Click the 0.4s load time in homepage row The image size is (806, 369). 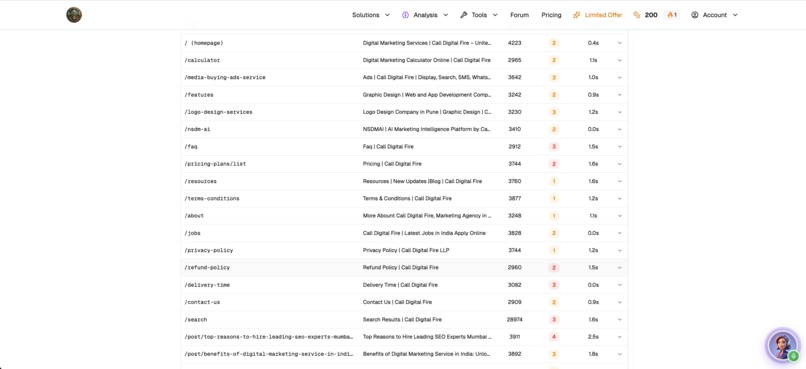pyautogui.click(x=593, y=43)
